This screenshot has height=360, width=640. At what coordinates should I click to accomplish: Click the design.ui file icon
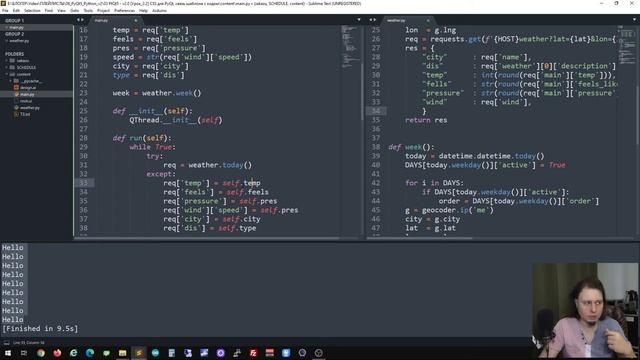[x=16, y=87]
